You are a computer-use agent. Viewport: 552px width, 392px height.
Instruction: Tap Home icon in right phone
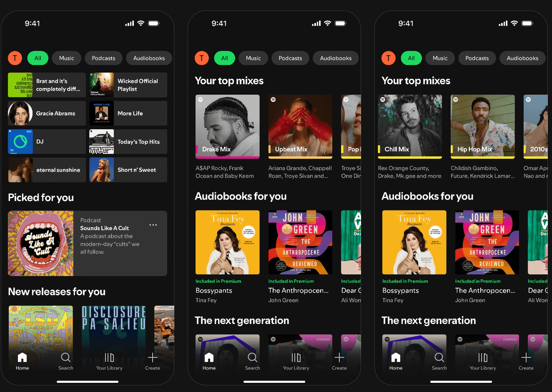pos(396,357)
